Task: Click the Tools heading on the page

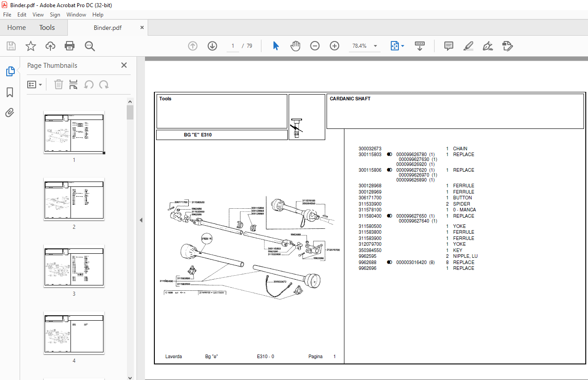Action: click(x=165, y=99)
